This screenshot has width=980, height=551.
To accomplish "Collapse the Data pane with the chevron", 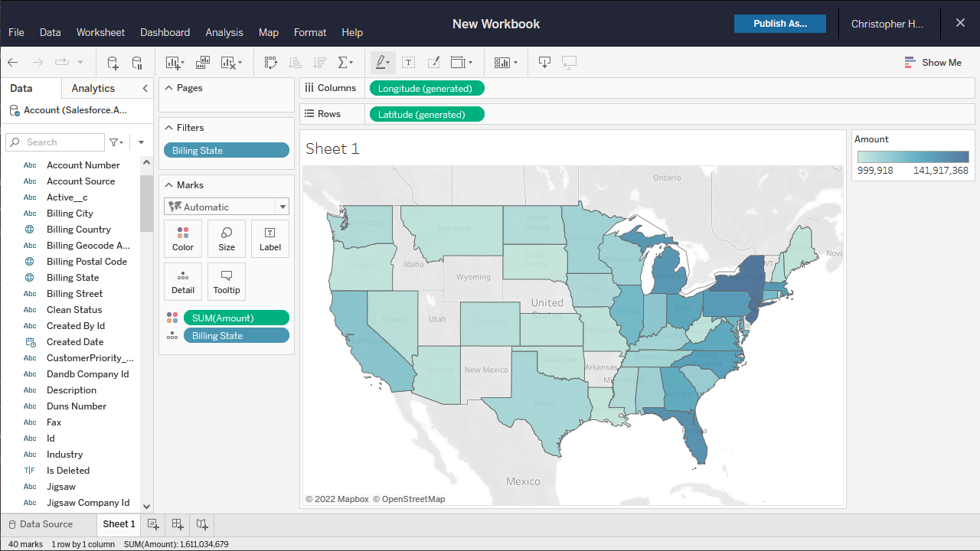I will click(145, 89).
